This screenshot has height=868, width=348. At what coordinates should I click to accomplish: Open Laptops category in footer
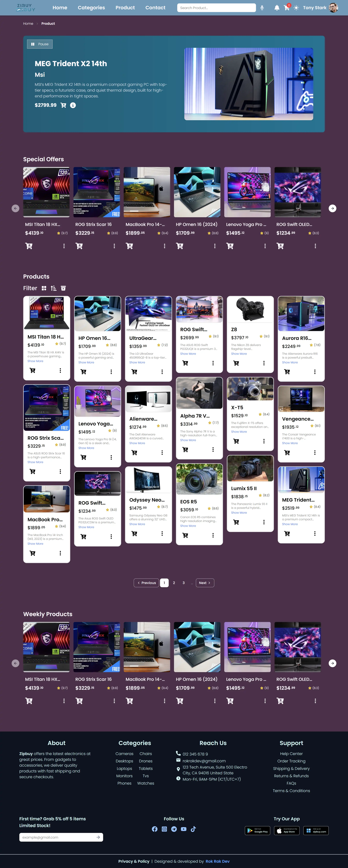(x=124, y=769)
